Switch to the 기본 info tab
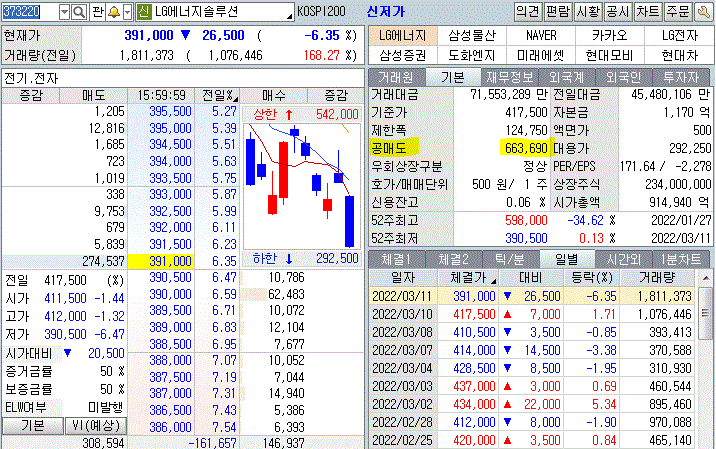 pos(453,77)
